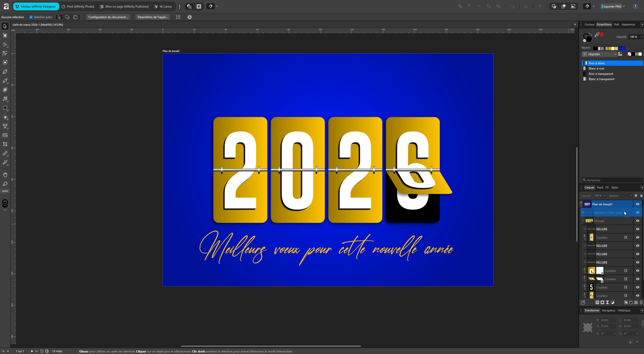Click Configuration du document button

point(108,17)
